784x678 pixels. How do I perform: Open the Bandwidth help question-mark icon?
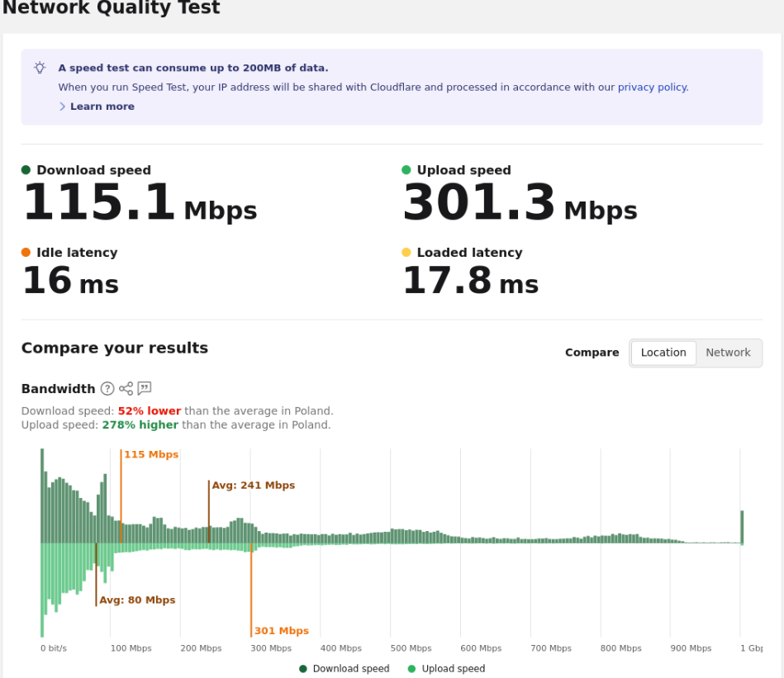107,388
